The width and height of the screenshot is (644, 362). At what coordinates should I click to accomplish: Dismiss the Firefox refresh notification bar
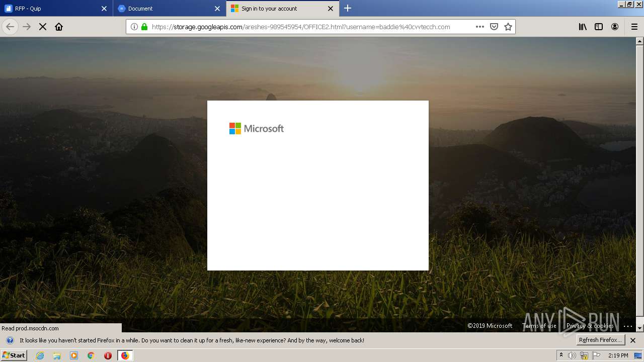coord(633,340)
